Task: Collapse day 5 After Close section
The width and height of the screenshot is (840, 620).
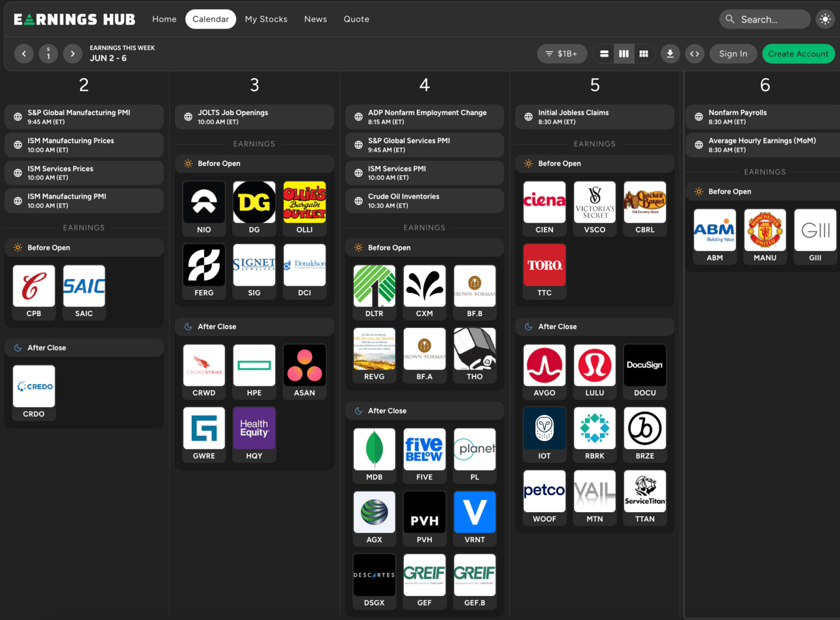Action: point(595,327)
